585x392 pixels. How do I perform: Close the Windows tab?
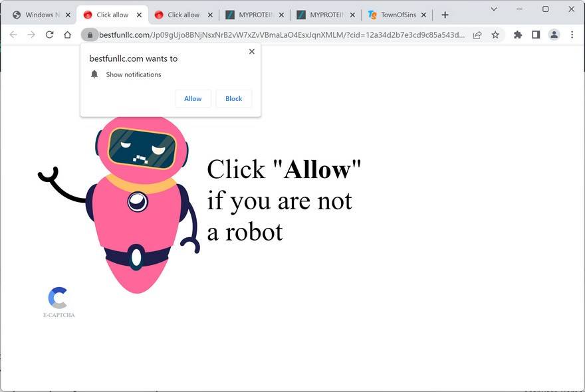point(68,15)
